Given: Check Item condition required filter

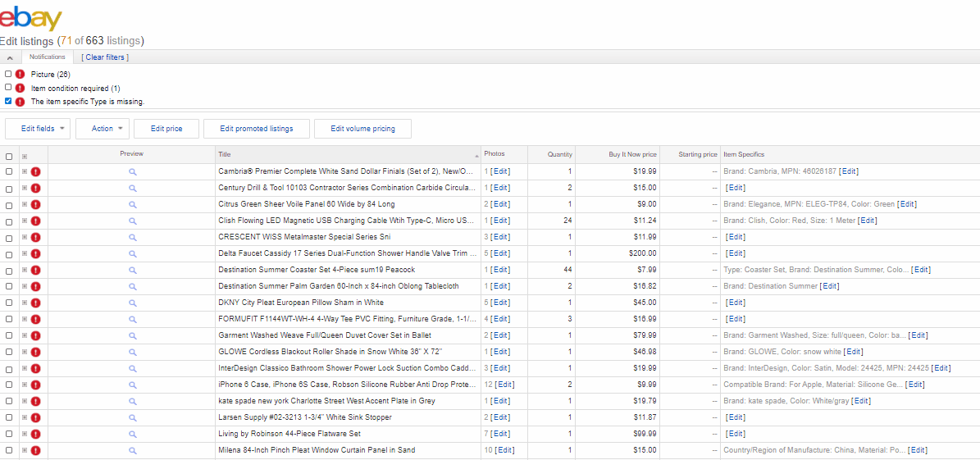Looking at the screenshot, I should (8, 88).
